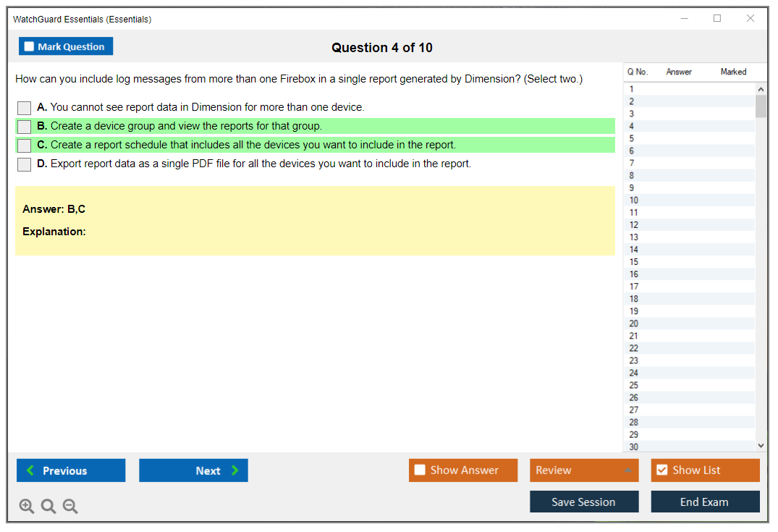Click the green left arrow on Previous
This screenshot has height=532, width=778.
pyautogui.click(x=30, y=470)
